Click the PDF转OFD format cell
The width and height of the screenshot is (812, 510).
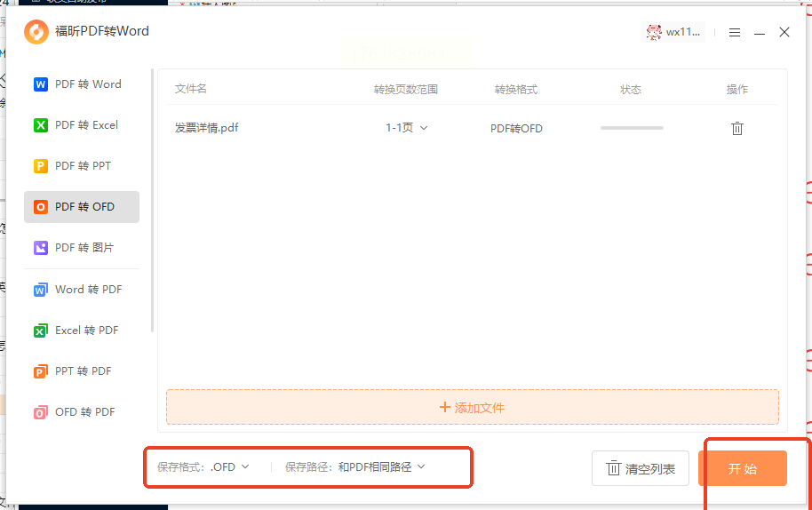coord(516,129)
